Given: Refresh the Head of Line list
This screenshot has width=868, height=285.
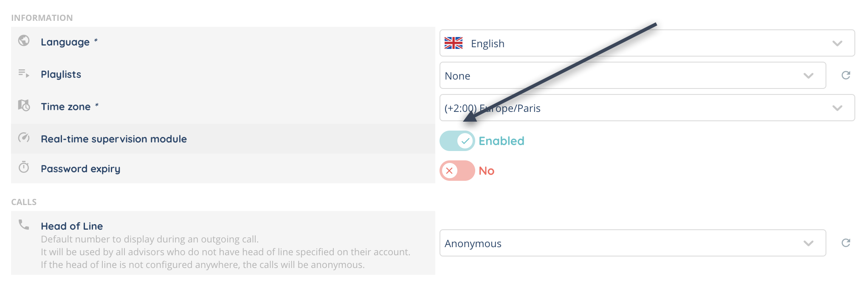Looking at the screenshot, I should [845, 243].
